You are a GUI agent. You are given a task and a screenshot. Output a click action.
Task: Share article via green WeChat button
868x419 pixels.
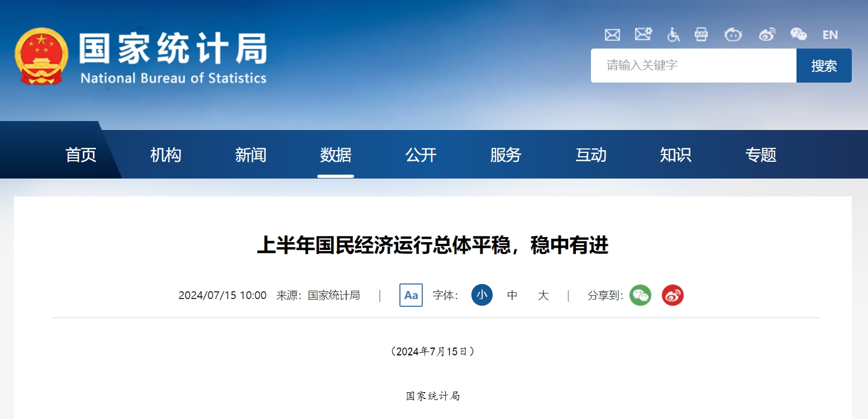[x=640, y=295]
